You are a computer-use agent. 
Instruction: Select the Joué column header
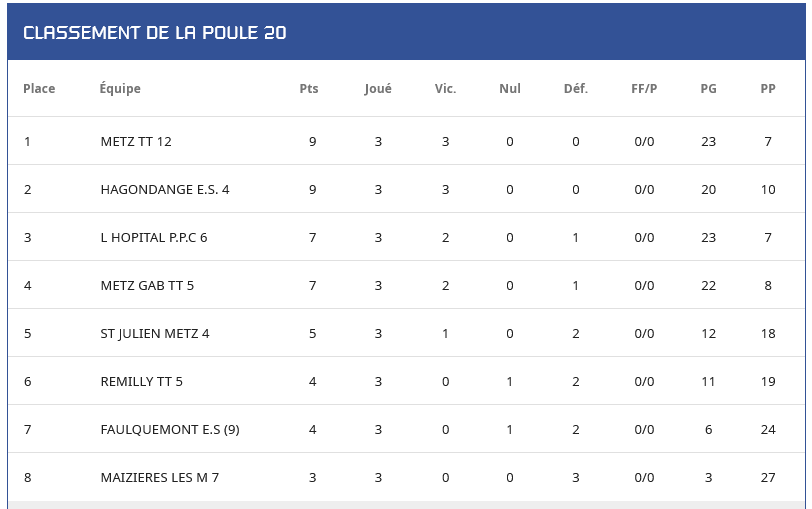378,89
